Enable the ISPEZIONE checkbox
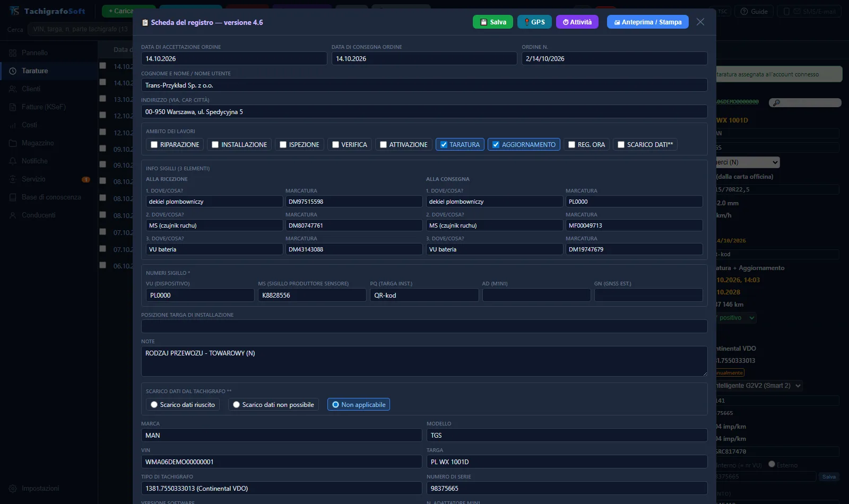 pyautogui.click(x=283, y=145)
